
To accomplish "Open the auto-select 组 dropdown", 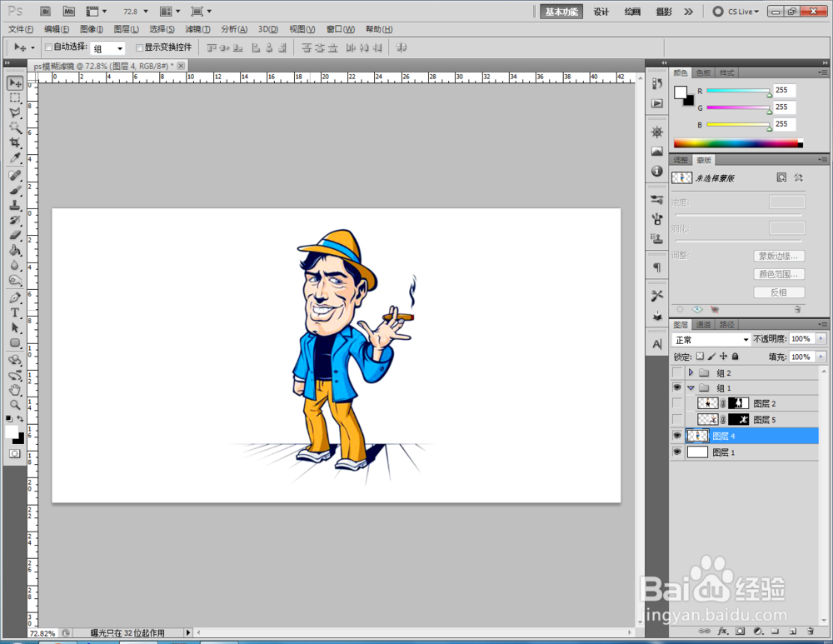I will [107, 48].
